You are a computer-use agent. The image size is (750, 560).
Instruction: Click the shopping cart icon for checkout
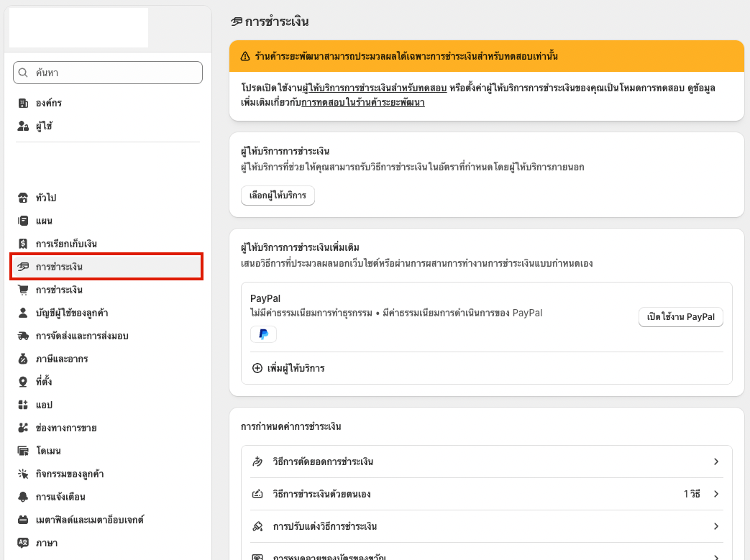coord(23,290)
